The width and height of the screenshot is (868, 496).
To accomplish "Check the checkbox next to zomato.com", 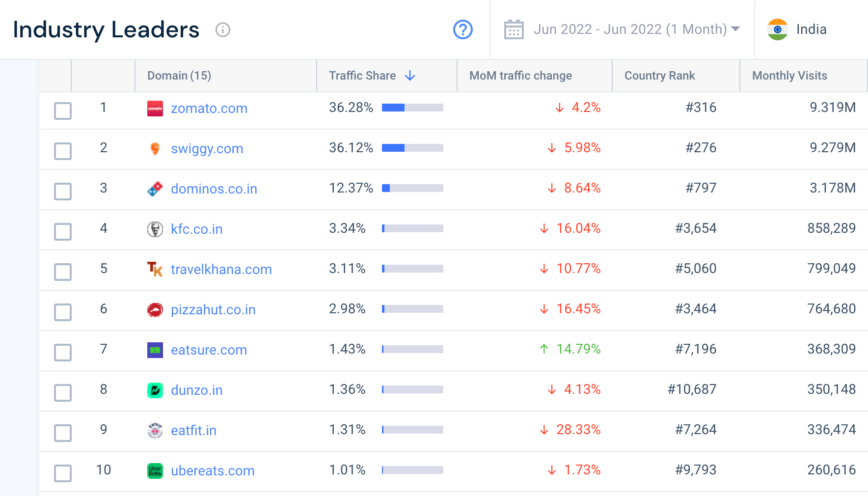I will click(62, 111).
